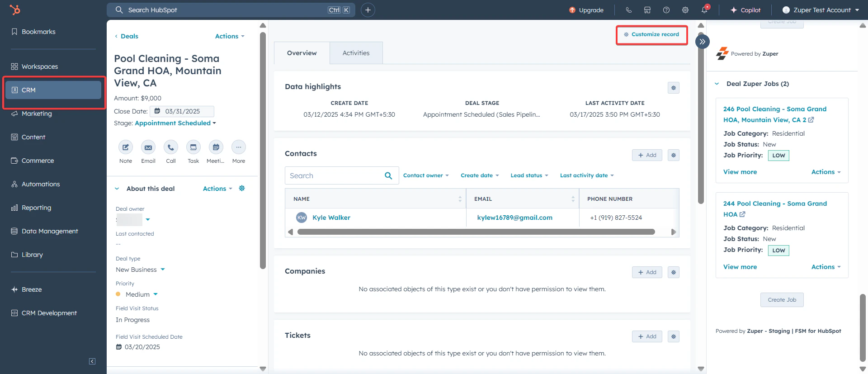
Task: Switch to the Overview tab
Action: tap(302, 53)
